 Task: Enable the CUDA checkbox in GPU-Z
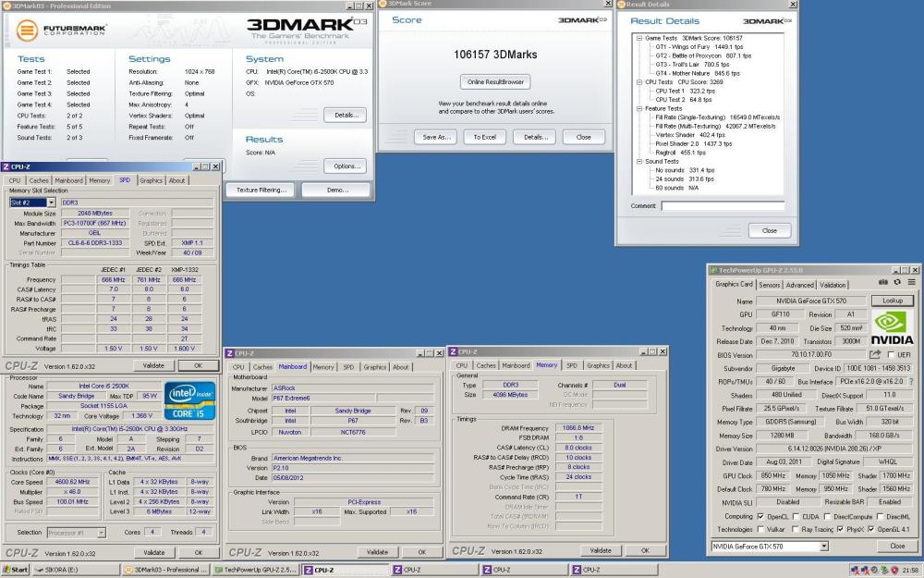796,517
